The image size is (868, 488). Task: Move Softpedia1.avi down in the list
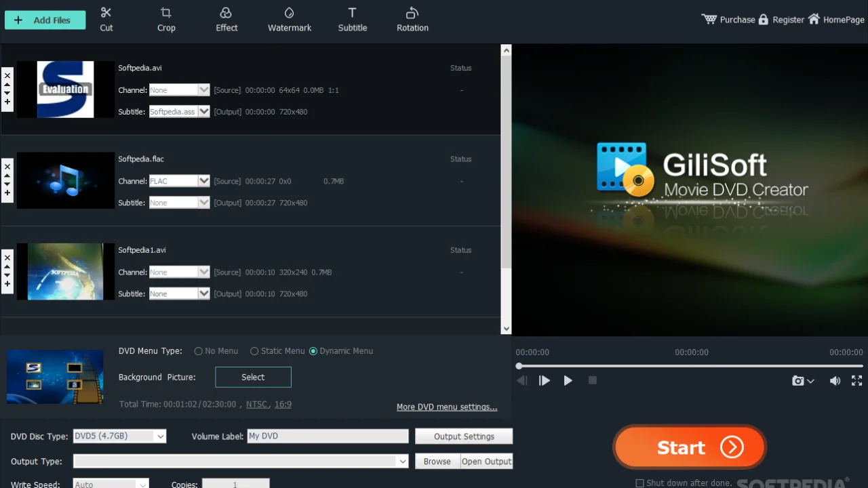click(7, 274)
